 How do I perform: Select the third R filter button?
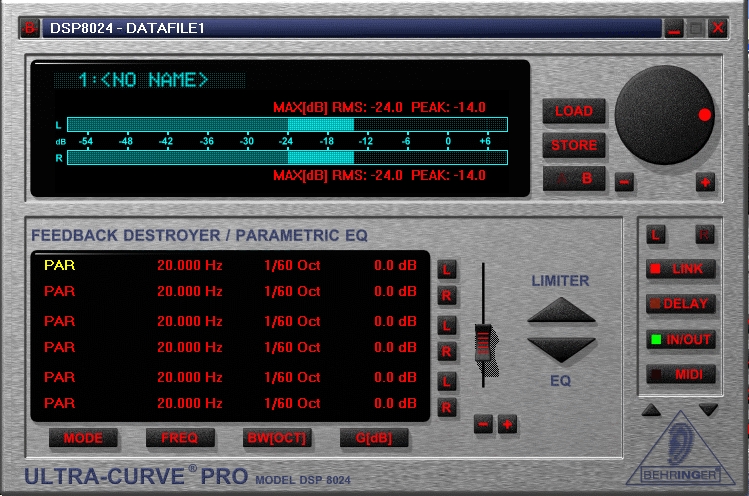point(447,408)
